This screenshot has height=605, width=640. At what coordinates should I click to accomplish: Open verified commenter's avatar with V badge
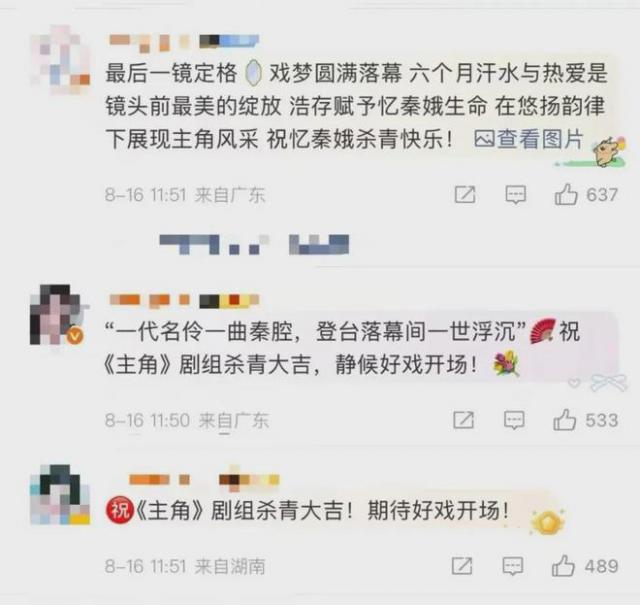58,314
